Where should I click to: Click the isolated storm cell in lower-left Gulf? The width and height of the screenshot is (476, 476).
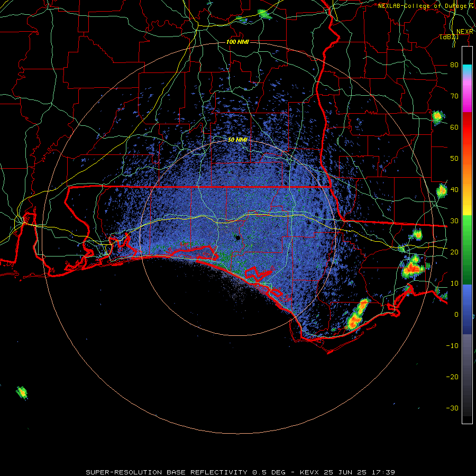tap(22, 392)
